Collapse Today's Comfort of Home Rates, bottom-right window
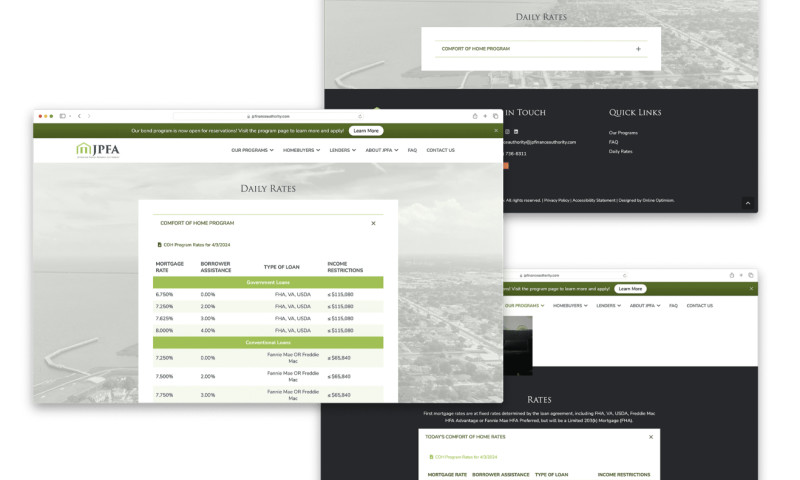This screenshot has height=480, width=800. 651,437
